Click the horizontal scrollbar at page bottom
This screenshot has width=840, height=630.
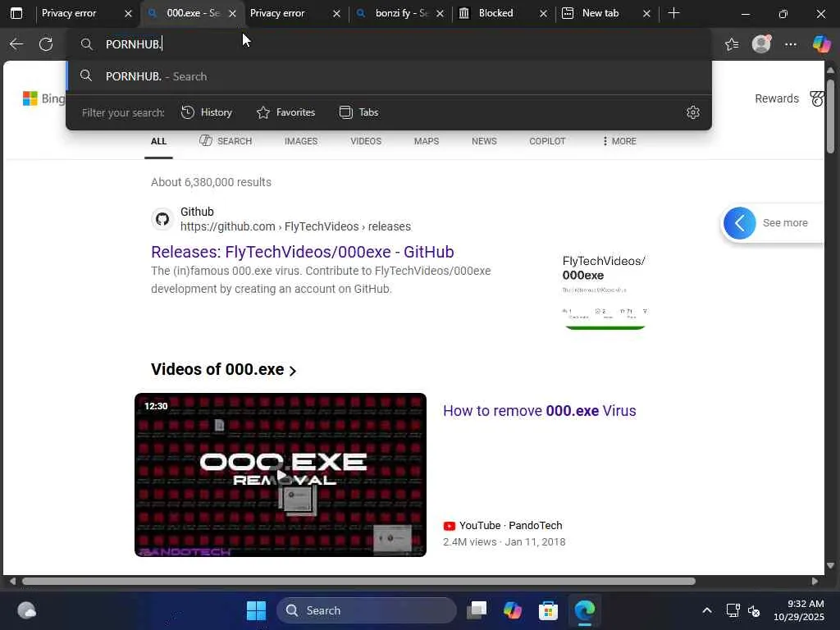[x=358, y=582]
